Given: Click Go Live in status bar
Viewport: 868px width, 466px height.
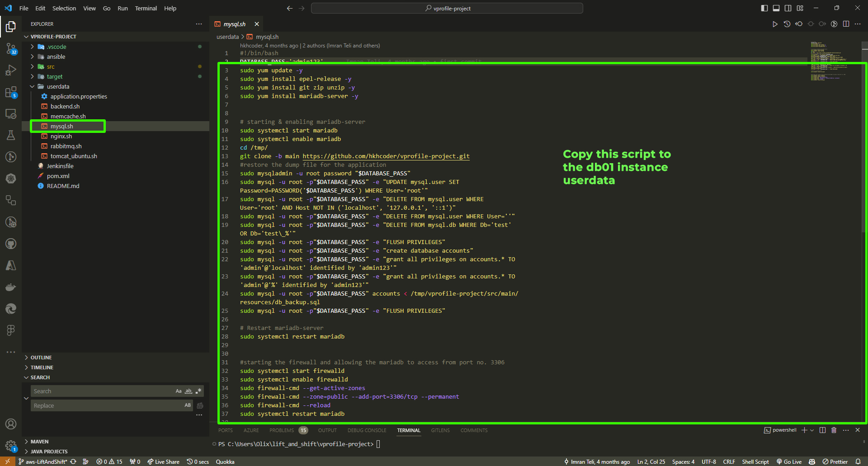Looking at the screenshot, I should click(x=789, y=461).
